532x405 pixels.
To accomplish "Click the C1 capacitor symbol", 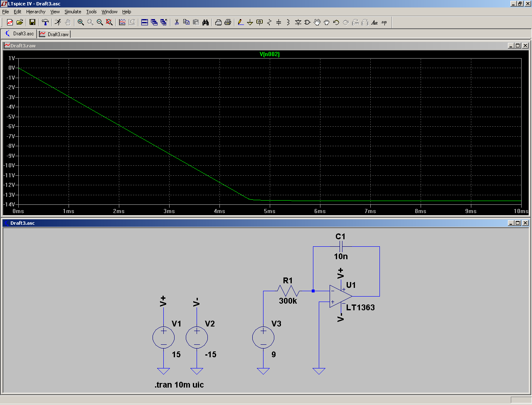I will [341, 247].
